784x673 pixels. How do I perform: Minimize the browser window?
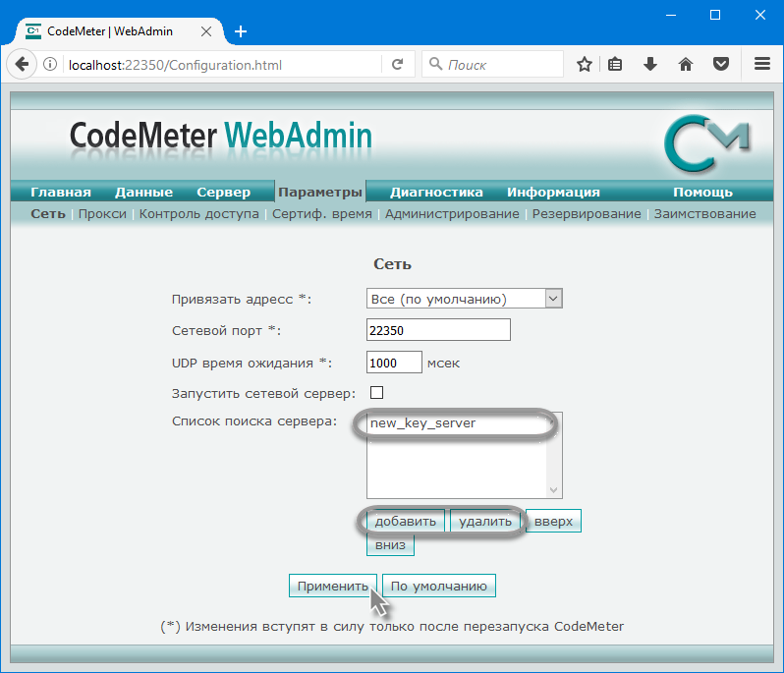tap(671, 15)
